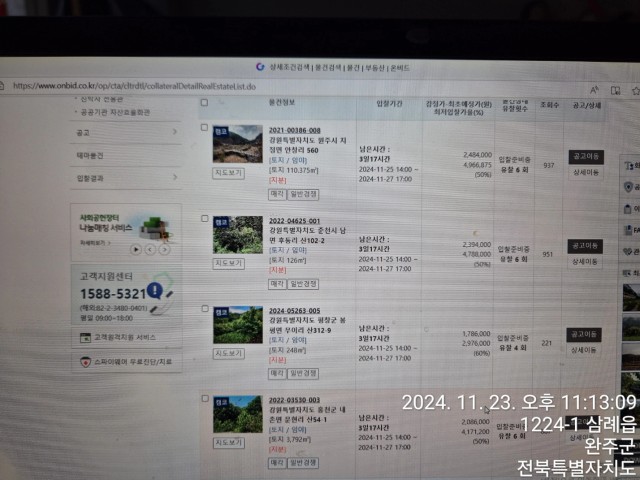Viewport: 640px width, 480px height.
Task: Click the 일반경쟁 tag on the 평창군 listing
Action: 303,373
